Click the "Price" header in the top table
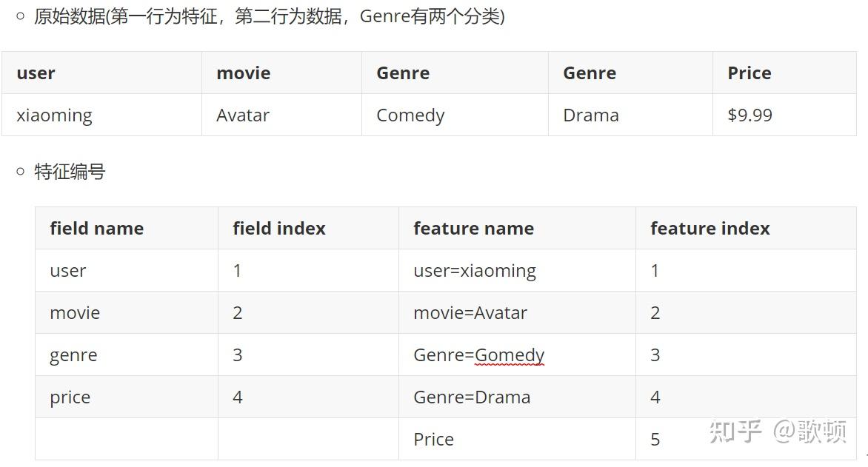Screen dimensions: 868x467 coord(749,73)
